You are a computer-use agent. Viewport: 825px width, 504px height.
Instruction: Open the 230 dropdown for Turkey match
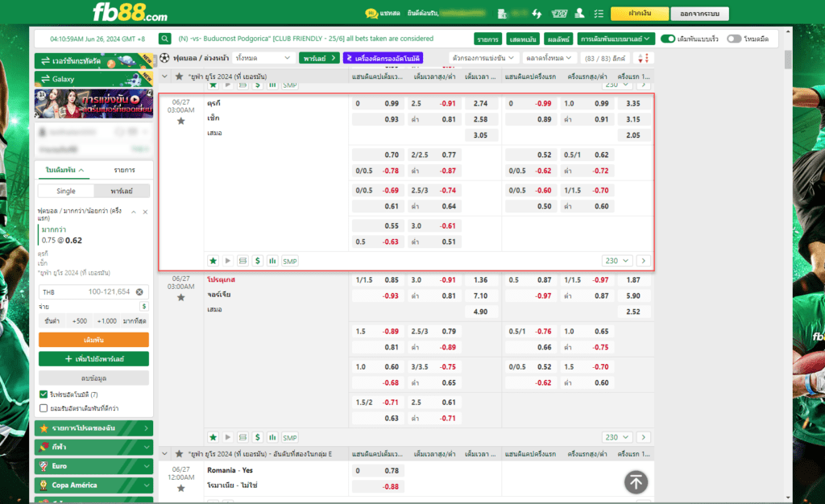[616, 261]
